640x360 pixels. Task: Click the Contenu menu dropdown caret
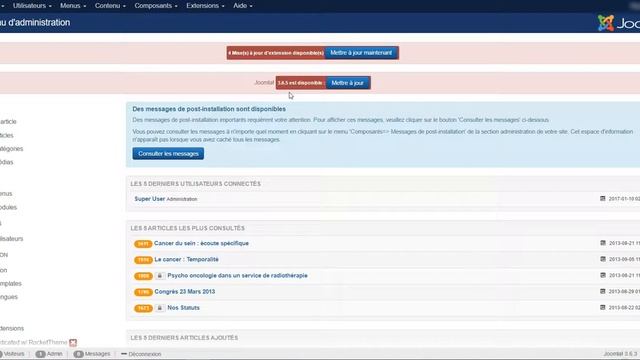click(x=124, y=6)
